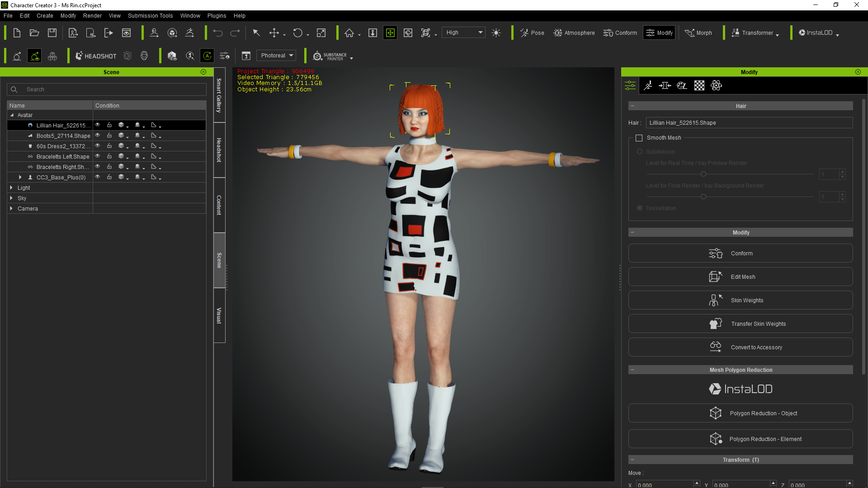
Task: Activate the Move tool icon
Action: coord(274,33)
